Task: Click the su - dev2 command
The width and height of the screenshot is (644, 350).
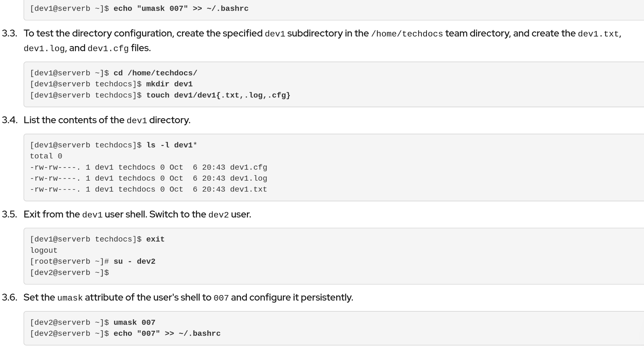Action: (x=134, y=262)
